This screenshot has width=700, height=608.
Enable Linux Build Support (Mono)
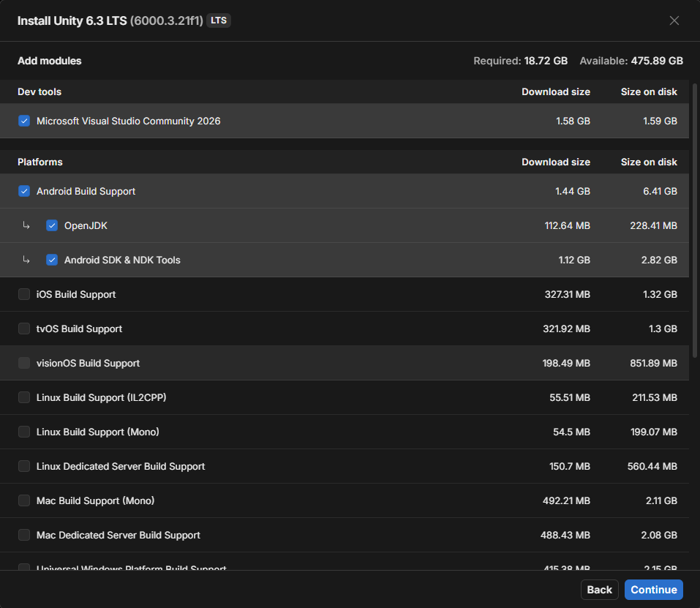point(24,432)
